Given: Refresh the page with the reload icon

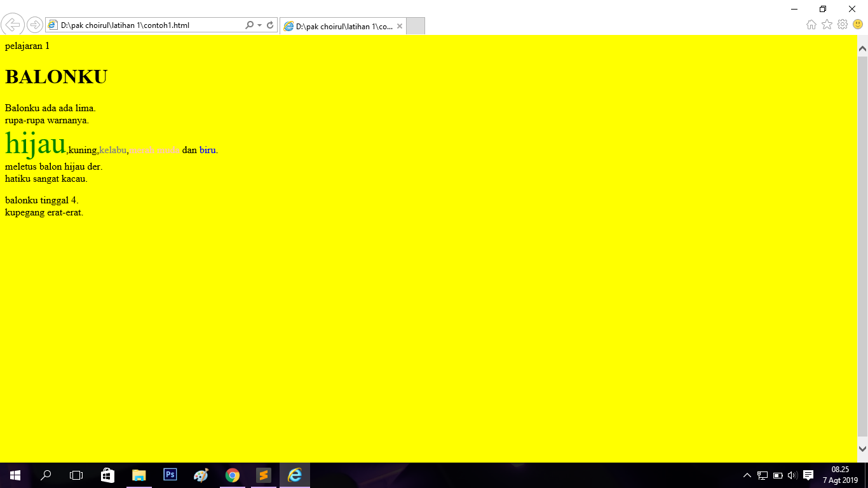Looking at the screenshot, I should tap(270, 25).
